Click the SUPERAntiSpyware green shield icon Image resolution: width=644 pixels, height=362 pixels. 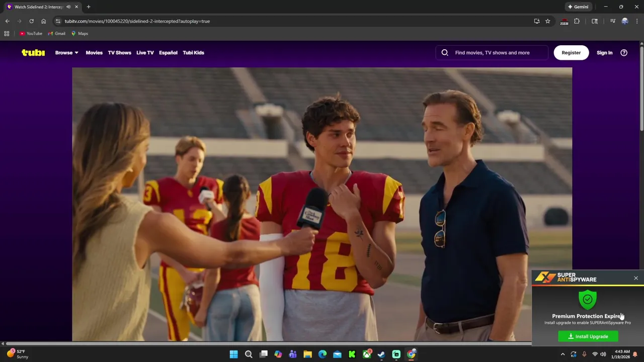click(587, 300)
